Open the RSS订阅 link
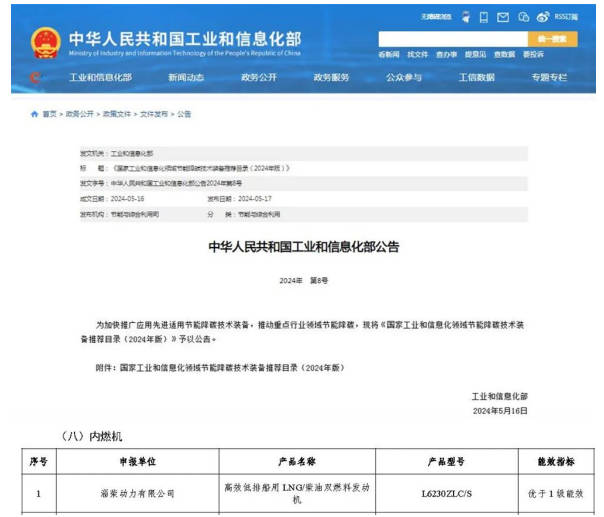Screen dimensions: 604x517 click(566, 17)
